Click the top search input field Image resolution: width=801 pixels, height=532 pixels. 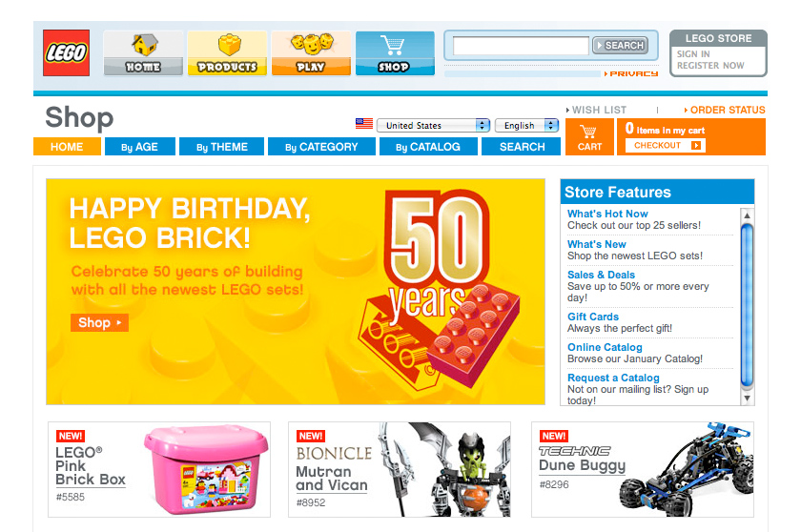(x=521, y=46)
